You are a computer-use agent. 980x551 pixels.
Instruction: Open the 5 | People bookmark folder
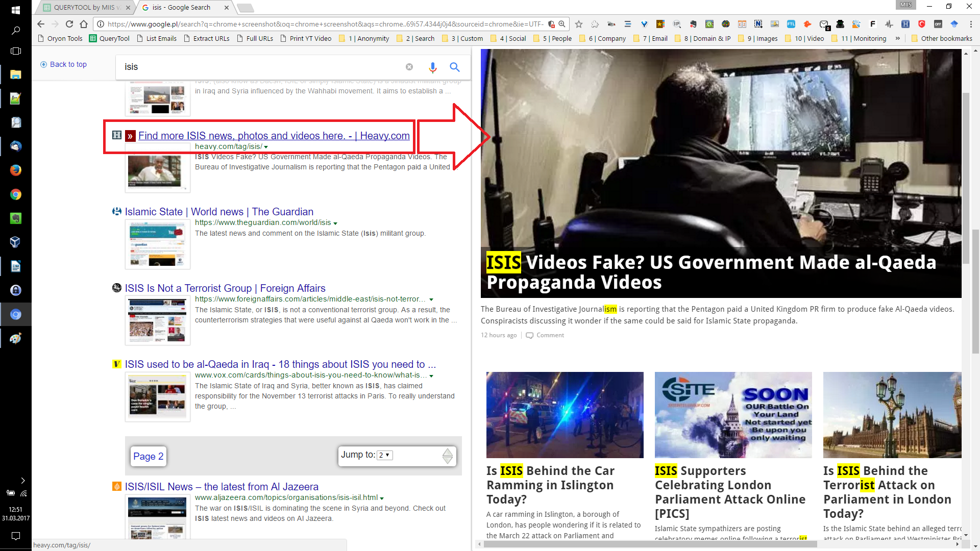pos(552,38)
